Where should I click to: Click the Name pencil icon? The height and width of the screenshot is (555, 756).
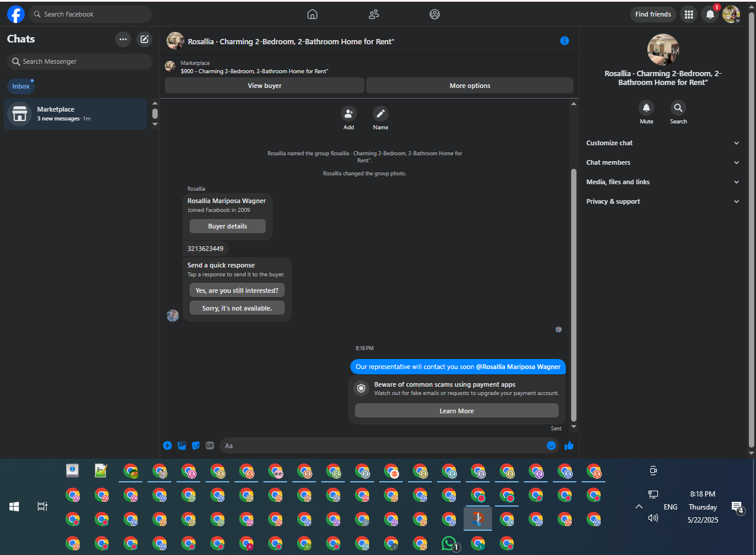click(380, 114)
